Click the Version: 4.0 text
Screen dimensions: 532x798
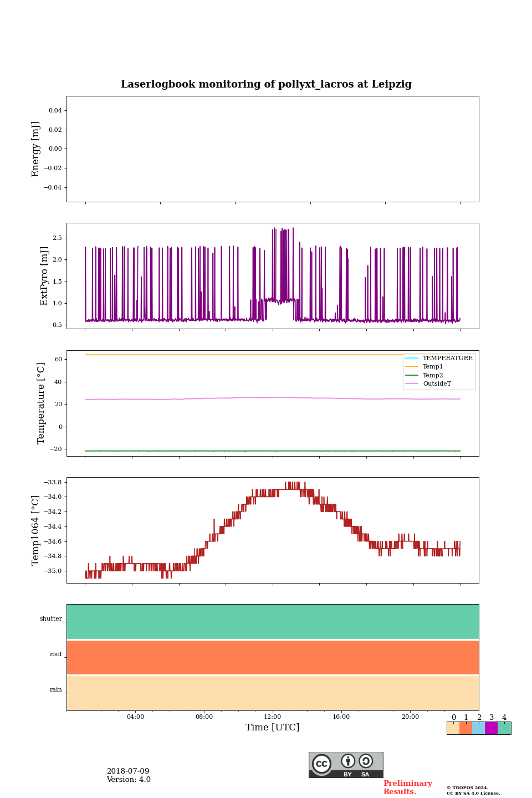129,780
